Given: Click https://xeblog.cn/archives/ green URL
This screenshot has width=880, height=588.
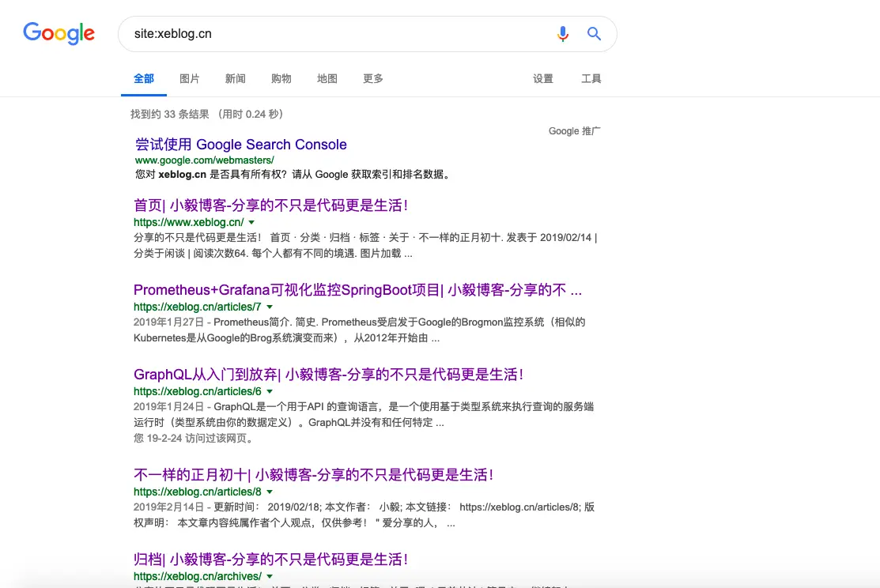Looking at the screenshot, I should pyautogui.click(x=198, y=577).
